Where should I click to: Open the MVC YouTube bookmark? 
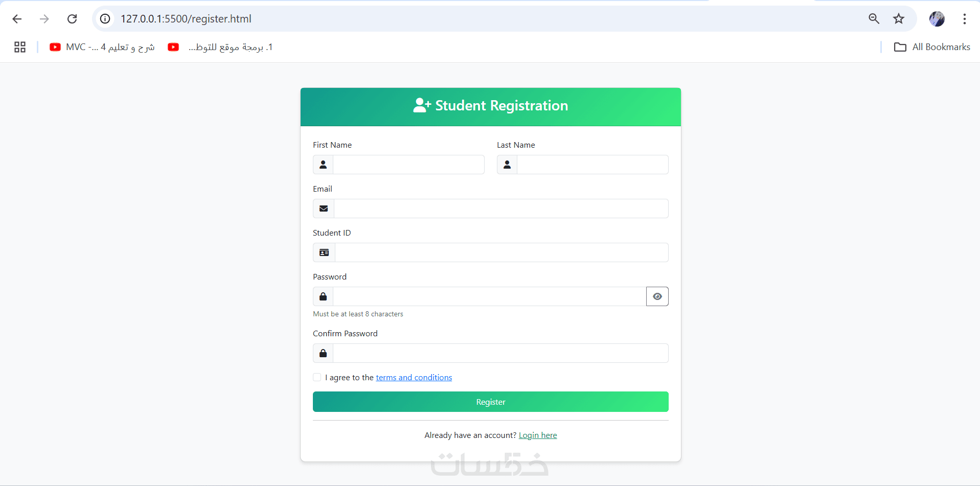pyautogui.click(x=102, y=47)
